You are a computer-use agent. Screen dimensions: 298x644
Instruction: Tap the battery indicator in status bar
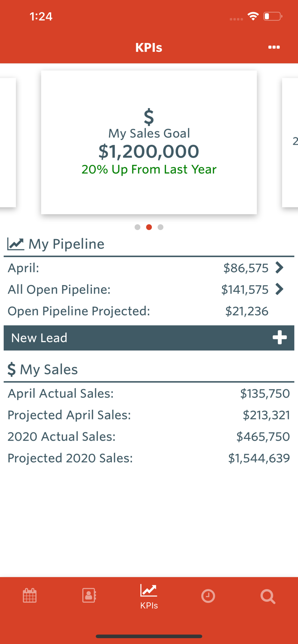click(x=272, y=16)
